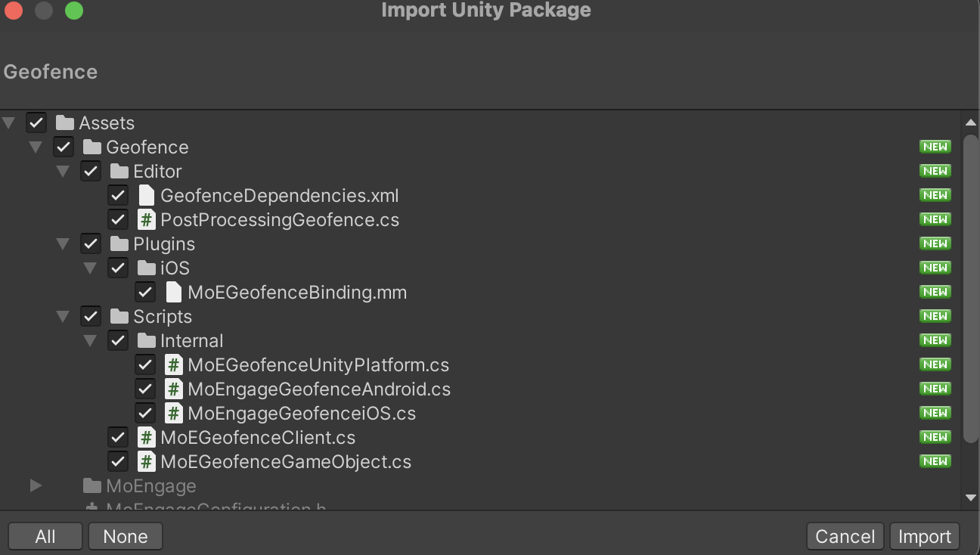Click the C# icon of MoEGeofenceGameObject.cs
Image resolution: width=980 pixels, height=555 pixels.
click(147, 462)
